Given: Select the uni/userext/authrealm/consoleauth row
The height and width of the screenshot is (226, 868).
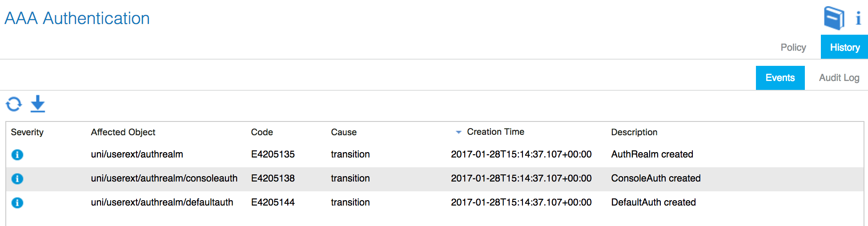Looking at the screenshot, I should (x=434, y=179).
